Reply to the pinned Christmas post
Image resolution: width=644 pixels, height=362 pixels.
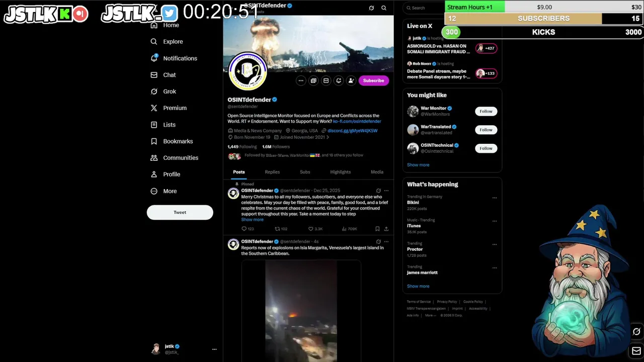pyautogui.click(x=248, y=229)
